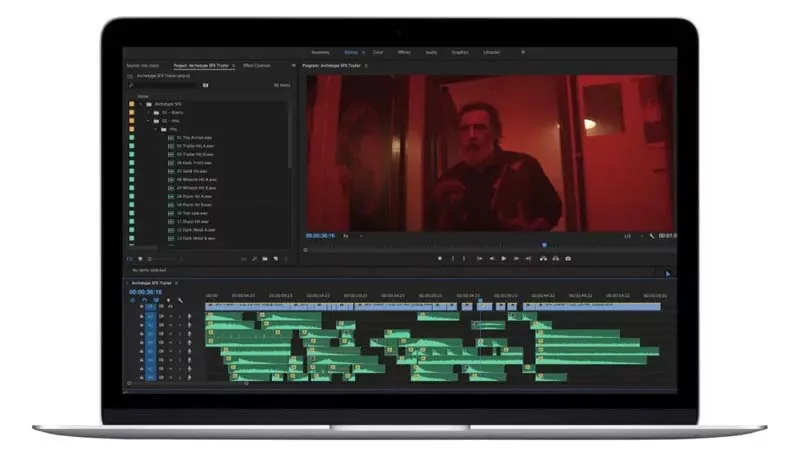Toggle insert sequences as nests option
Viewport: 800px width, 457px height.
tap(133, 300)
